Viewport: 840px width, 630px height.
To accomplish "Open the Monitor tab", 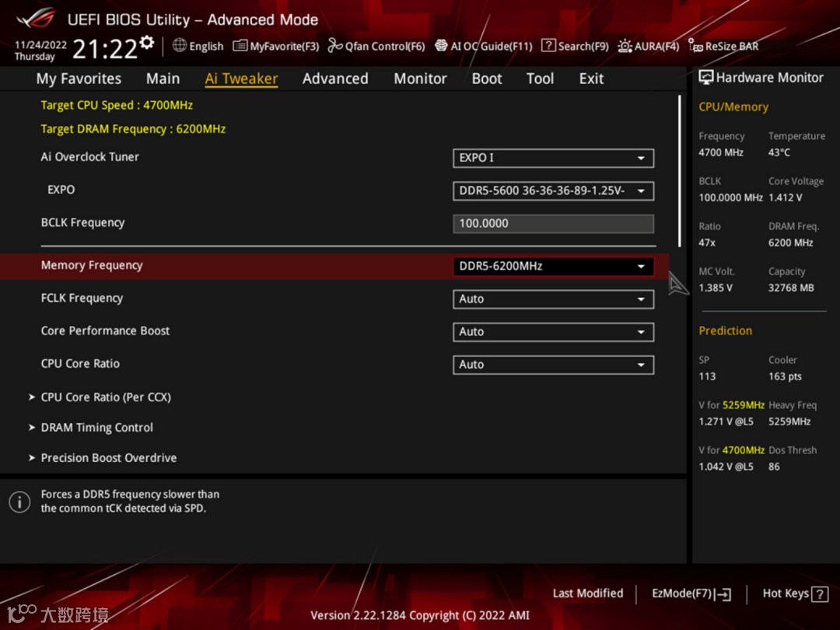I will 420,79.
